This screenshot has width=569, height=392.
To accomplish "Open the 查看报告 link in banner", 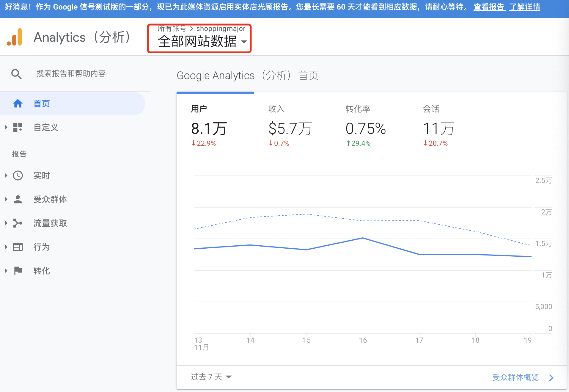I will (x=489, y=7).
